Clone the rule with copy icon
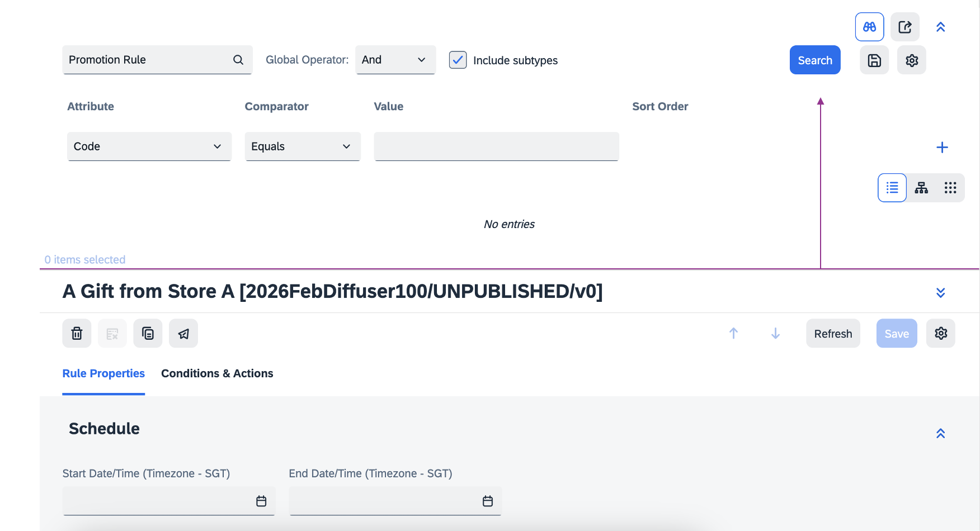Image resolution: width=980 pixels, height=531 pixels. [148, 334]
